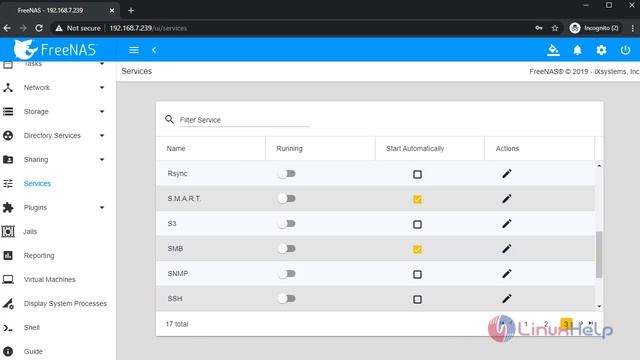Check Start Automatically for Rsync

(417, 174)
